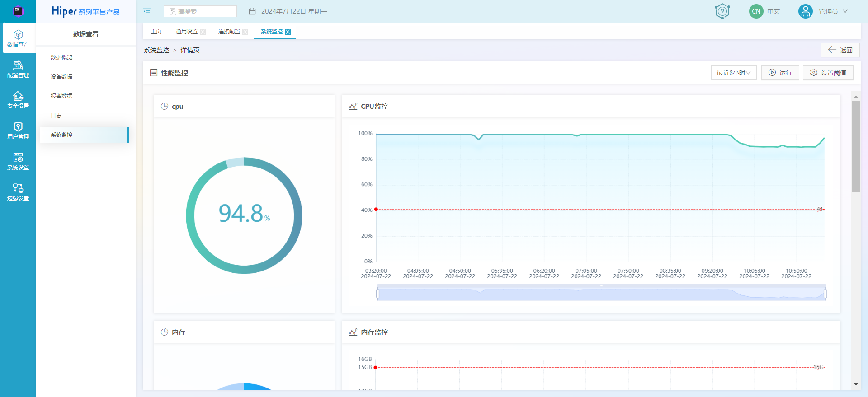868x397 pixels.
Task: Click the scrollbar down arrow
Action: pyautogui.click(x=856, y=384)
